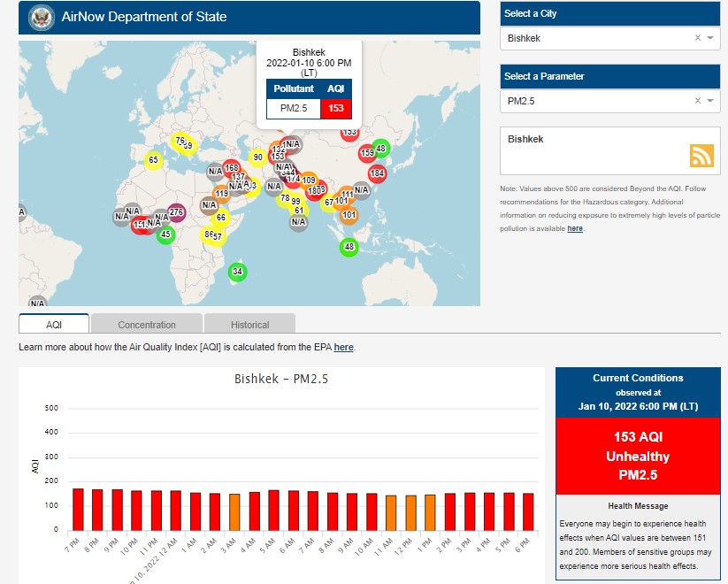Select the yellow 65 AQI map marker

click(x=153, y=160)
